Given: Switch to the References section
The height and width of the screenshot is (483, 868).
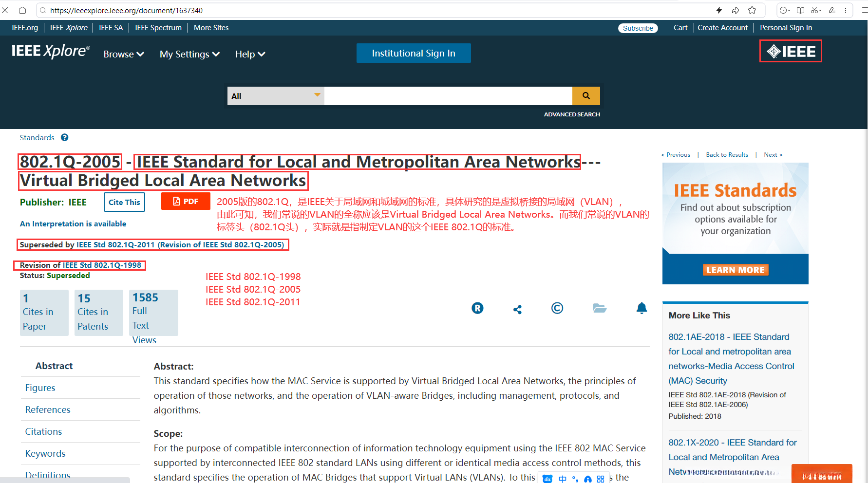Looking at the screenshot, I should (x=48, y=409).
